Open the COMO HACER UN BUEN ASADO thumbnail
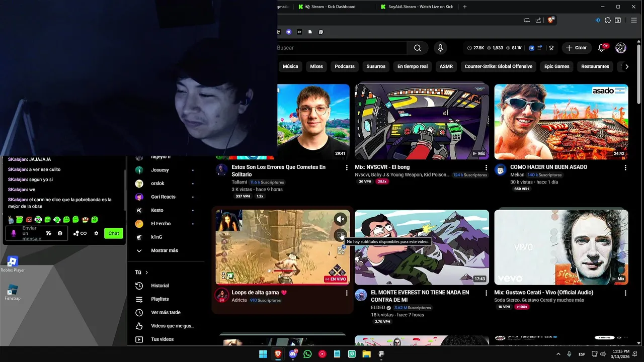644x362 pixels. [x=561, y=122]
